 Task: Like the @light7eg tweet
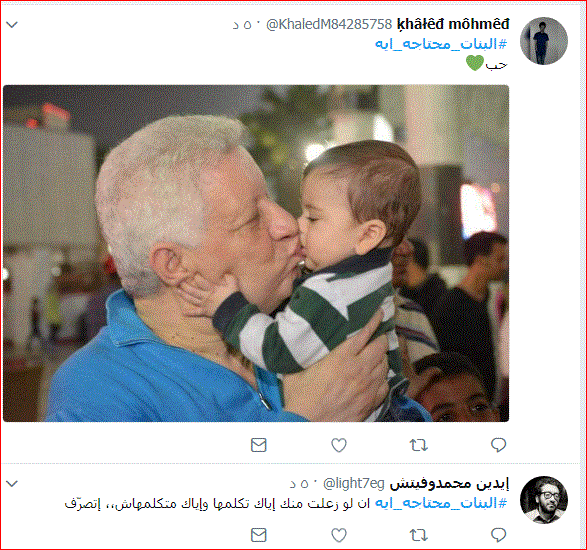point(339,535)
